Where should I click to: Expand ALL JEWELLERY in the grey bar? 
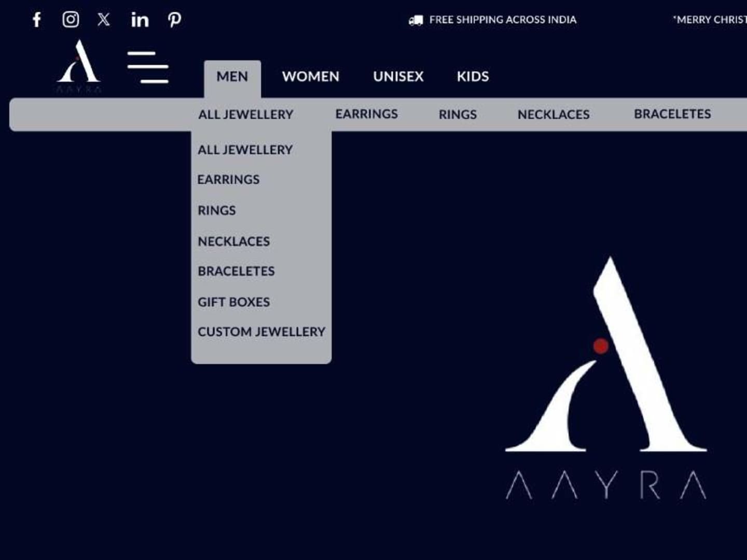pos(246,115)
